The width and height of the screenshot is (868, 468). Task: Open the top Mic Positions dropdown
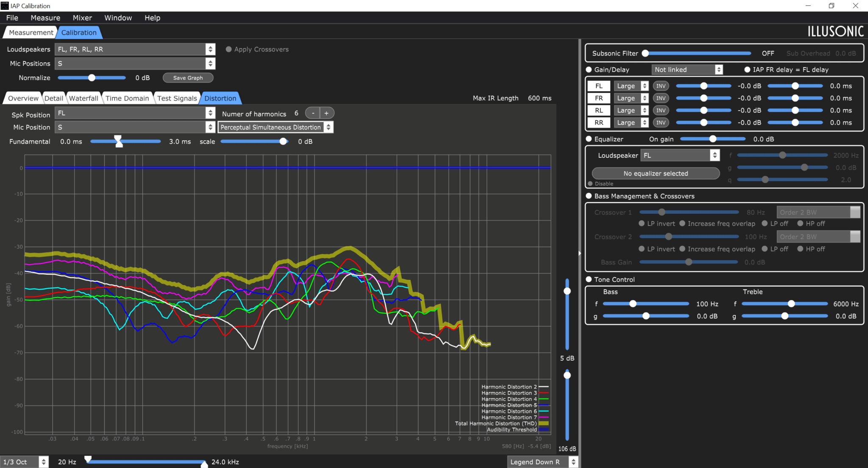(135, 64)
